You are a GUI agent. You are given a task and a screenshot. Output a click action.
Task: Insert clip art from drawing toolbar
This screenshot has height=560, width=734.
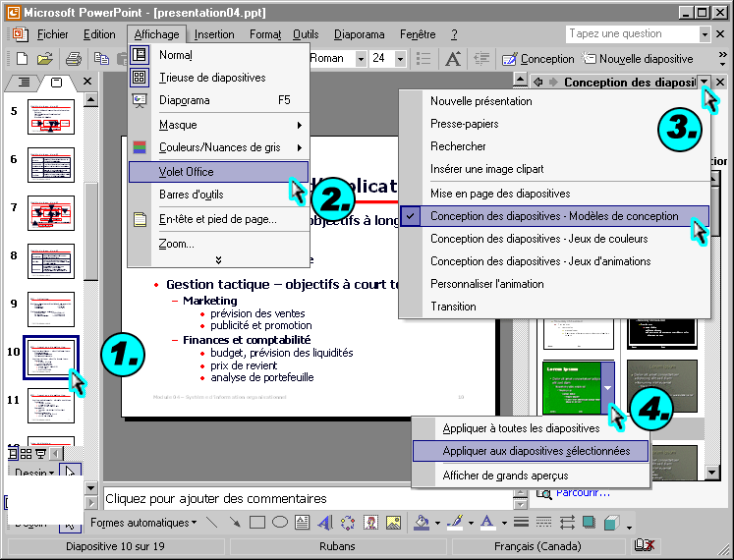pyautogui.click(x=371, y=523)
